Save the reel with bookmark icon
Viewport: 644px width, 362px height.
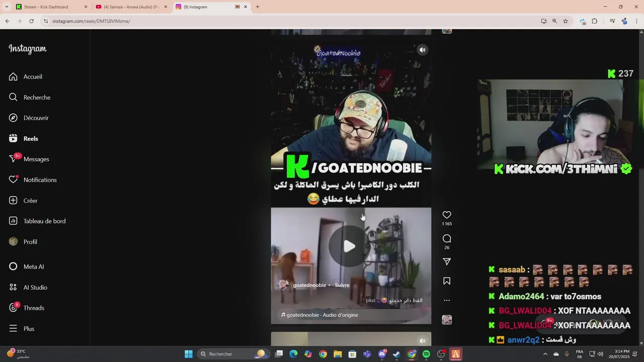coord(447,281)
